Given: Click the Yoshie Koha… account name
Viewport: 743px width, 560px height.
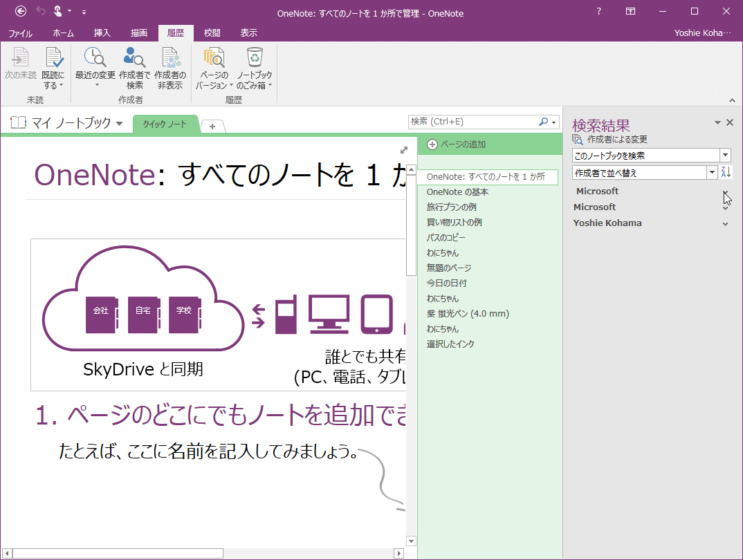Looking at the screenshot, I should click(x=702, y=33).
